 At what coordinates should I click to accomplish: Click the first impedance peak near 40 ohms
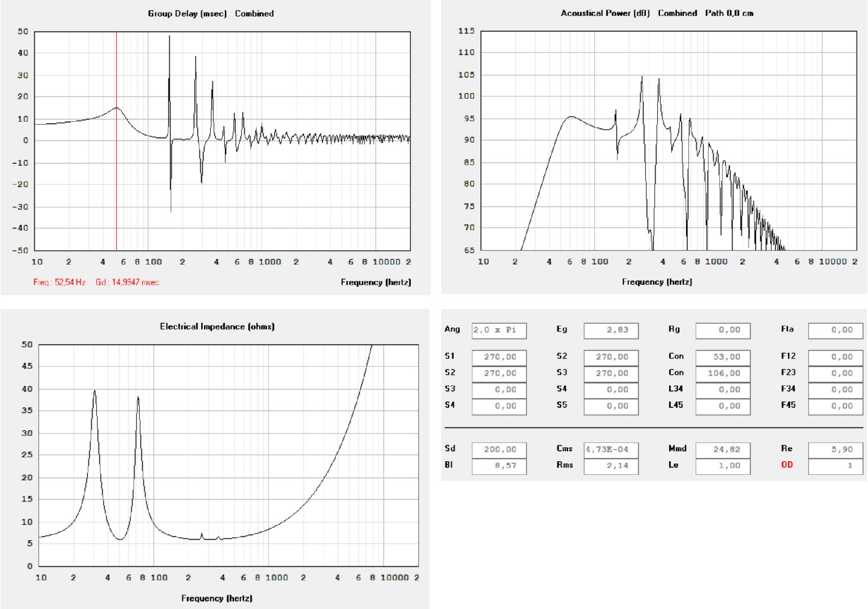click(94, 391)
